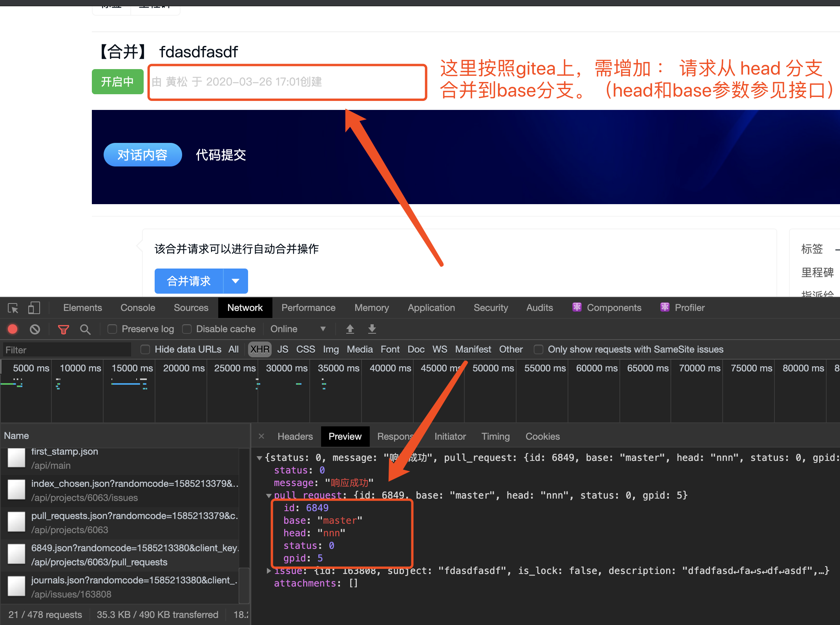This screenshot has width=840, height=625.
Task: Select 6849.json request icon
Action: (x=16, y=554)
